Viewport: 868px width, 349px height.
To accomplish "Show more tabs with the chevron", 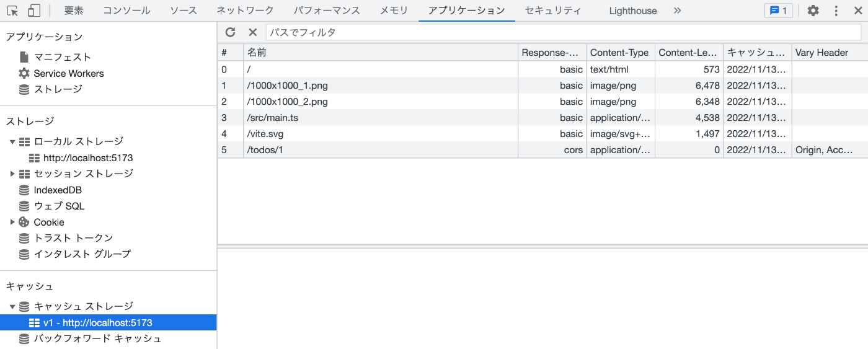I will (677, 11).
